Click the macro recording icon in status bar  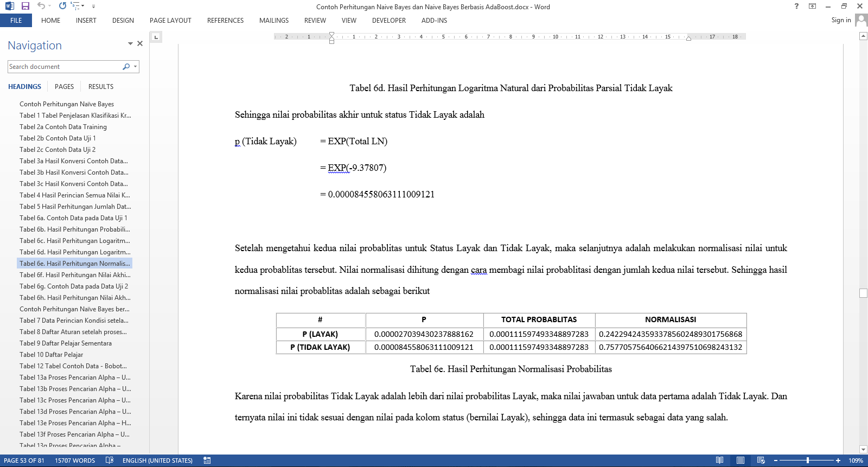coord(207,460)
